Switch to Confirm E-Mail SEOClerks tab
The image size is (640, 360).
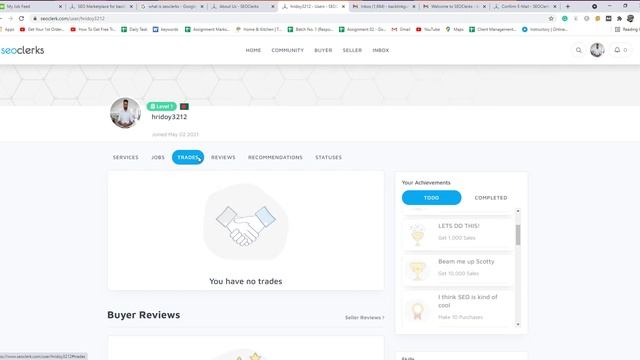[525, 7]
